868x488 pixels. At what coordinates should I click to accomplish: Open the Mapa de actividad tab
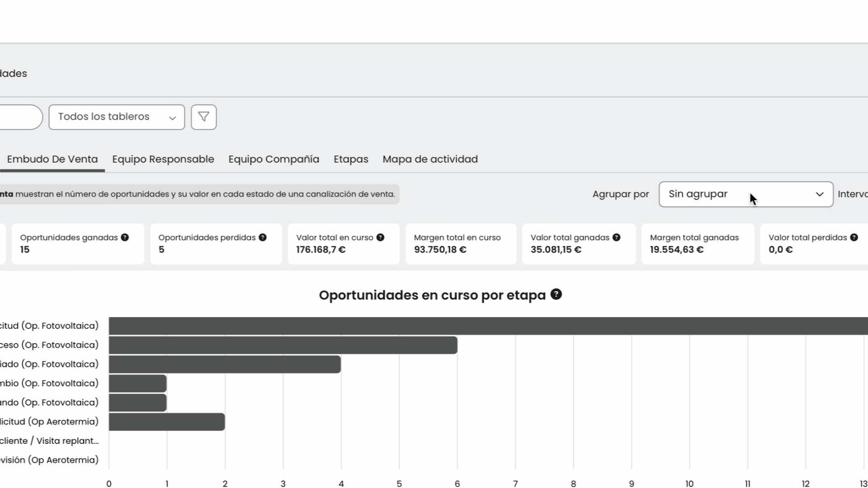point(430,159)
